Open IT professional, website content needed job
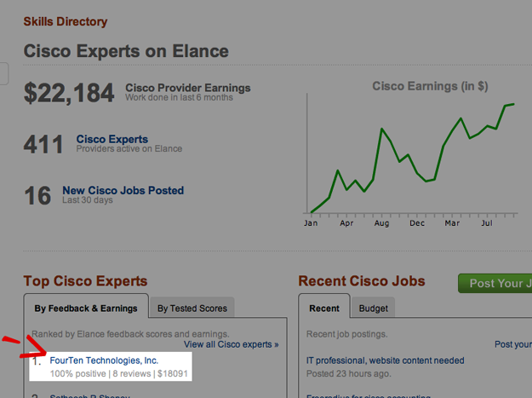 pos(385,361)
